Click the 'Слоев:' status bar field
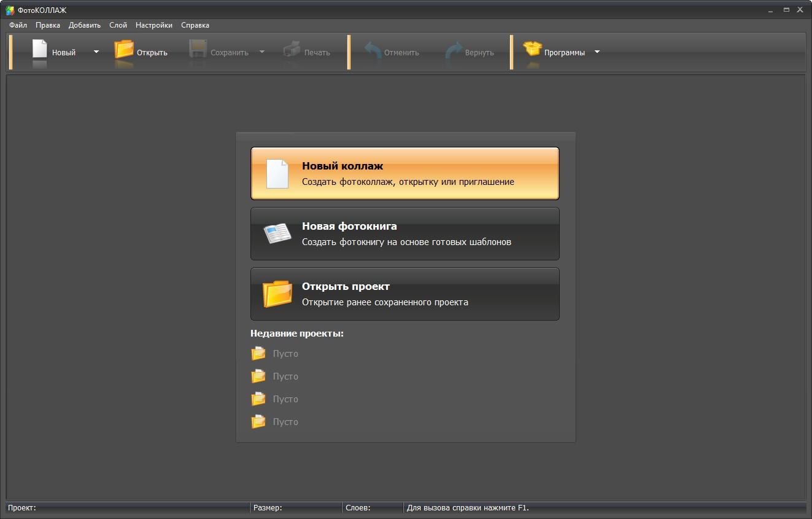Screen dimensions: 812x519 [x=373, y=508]
